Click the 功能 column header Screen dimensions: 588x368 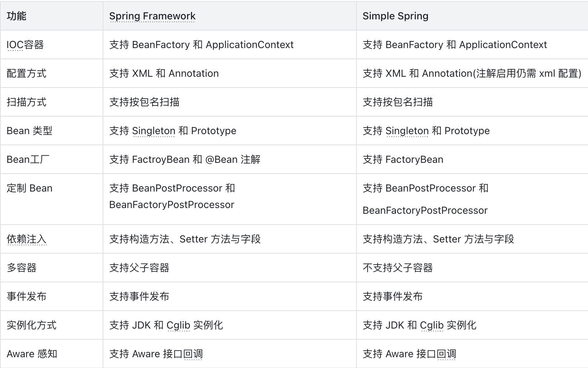tap(17, 16)
